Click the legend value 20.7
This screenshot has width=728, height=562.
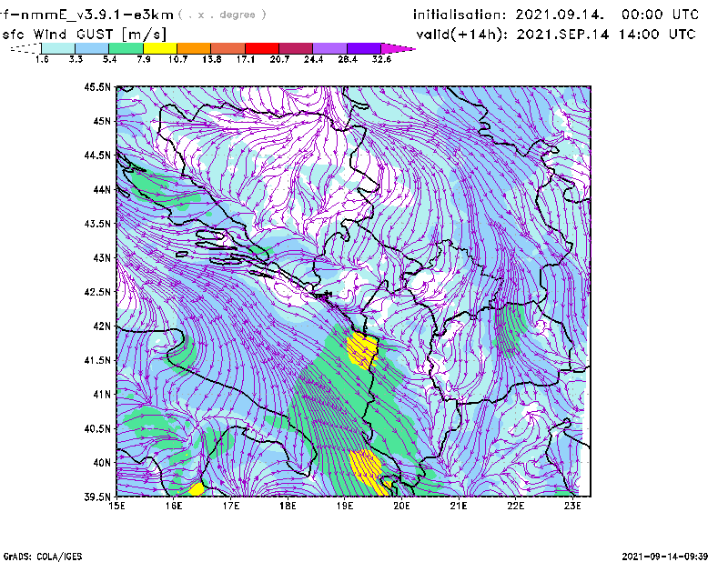(279, 59)
